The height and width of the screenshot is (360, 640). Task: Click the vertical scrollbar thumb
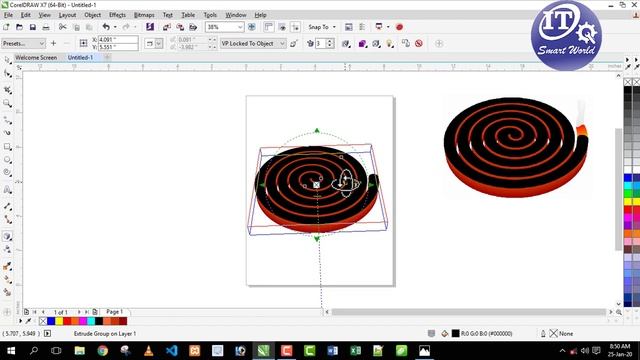[619, 189]
